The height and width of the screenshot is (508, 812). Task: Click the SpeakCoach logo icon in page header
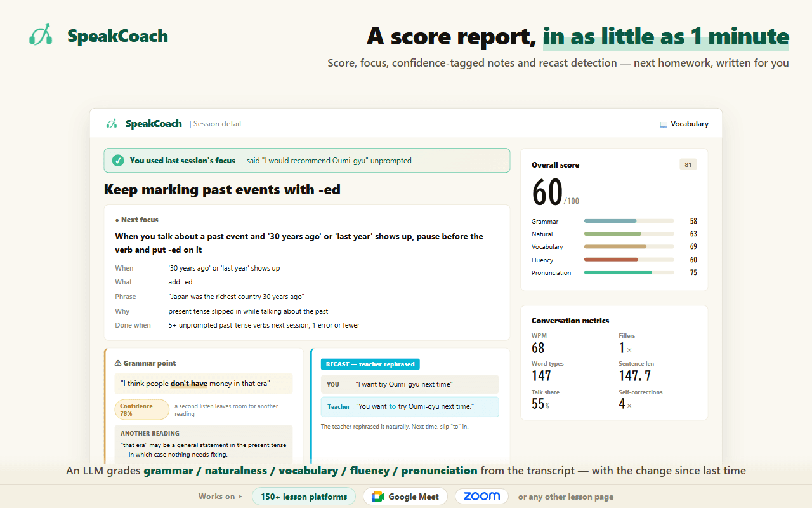coord(41,35)
